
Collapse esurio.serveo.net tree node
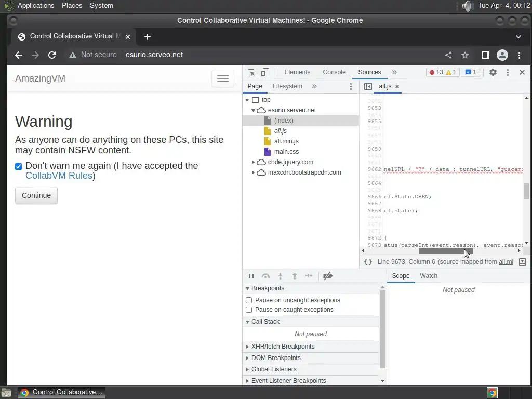pos(253,110)
